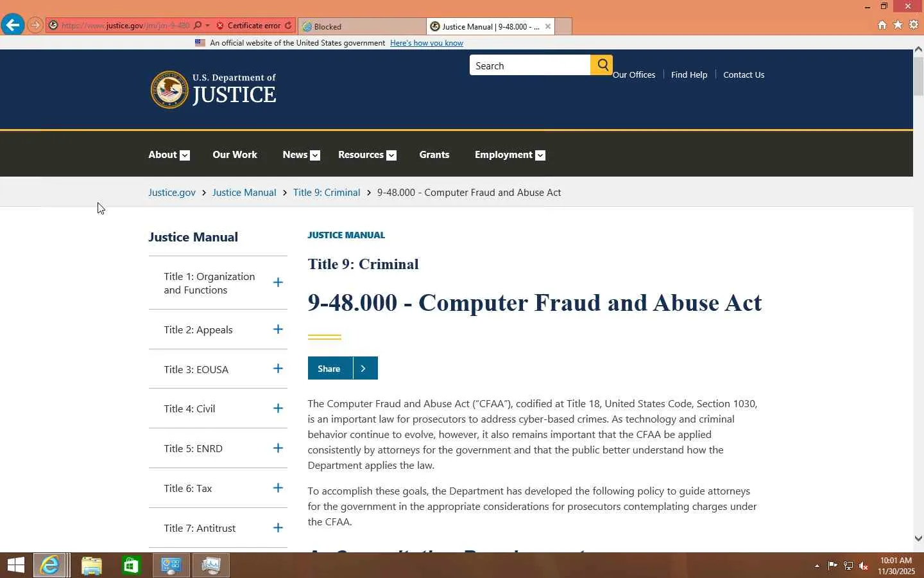
Task: Go to Justice.gov breadcrumb link
Action: [172, 193]
